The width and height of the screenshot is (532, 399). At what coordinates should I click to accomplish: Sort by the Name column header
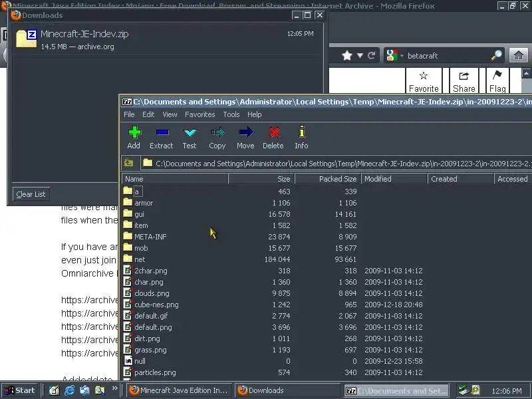(175, 179)
